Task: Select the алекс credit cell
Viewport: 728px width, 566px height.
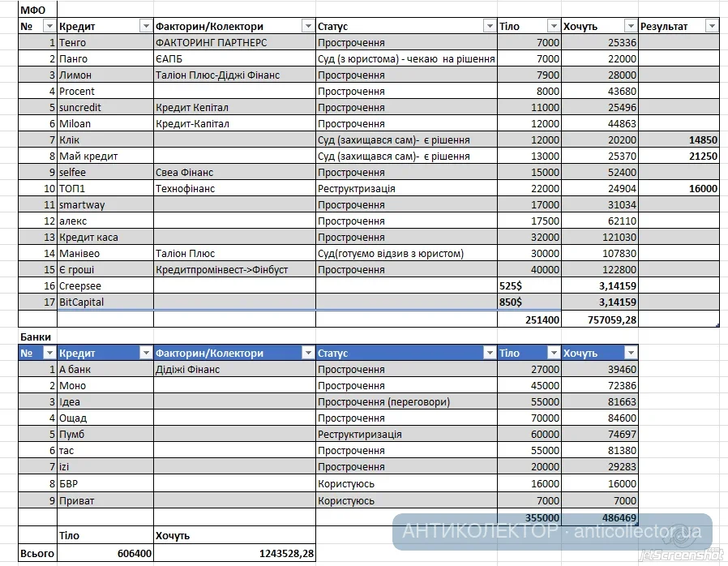Action: coord(105,221)
